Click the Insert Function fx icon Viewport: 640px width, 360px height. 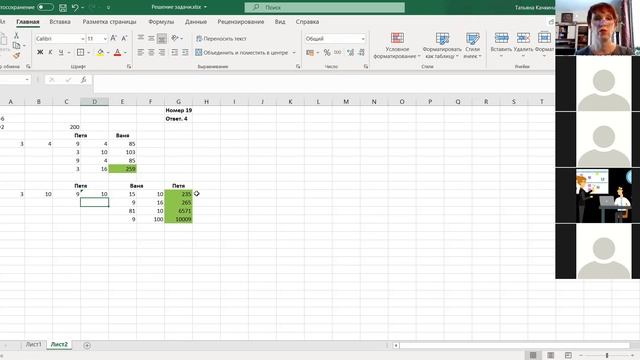pyautogui.click(x=83, y=80)
